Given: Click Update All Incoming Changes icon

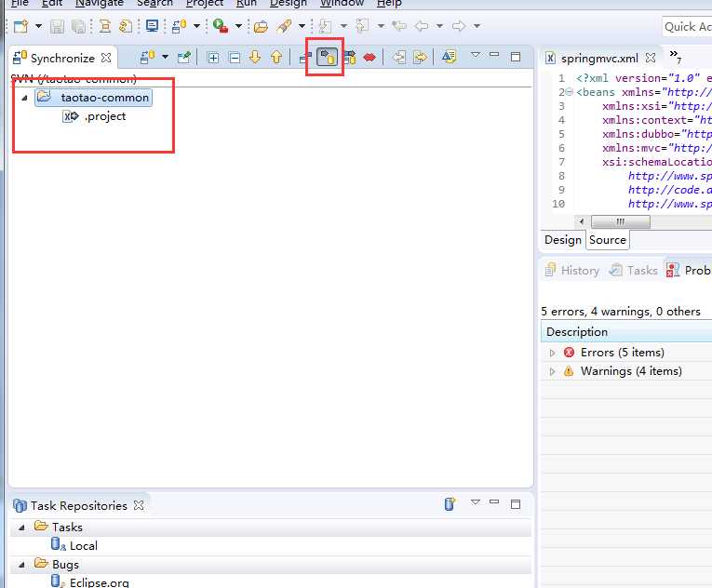Looking at the screenshot, I should pos(399,57).
